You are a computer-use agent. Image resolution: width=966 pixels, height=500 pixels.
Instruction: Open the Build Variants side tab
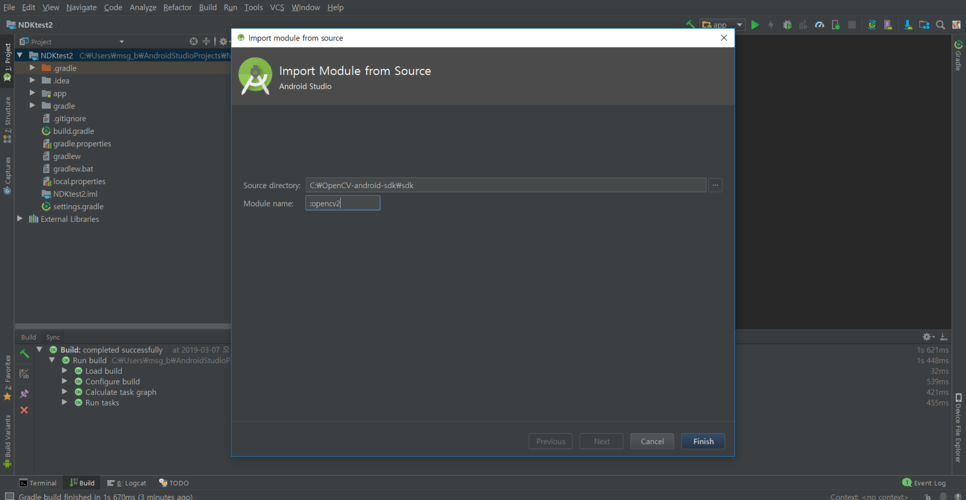pyautogui.click(x=7, y=444)
